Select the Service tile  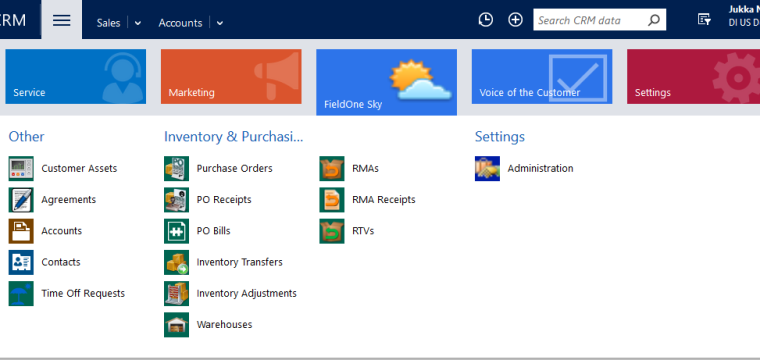click(76, 77)
